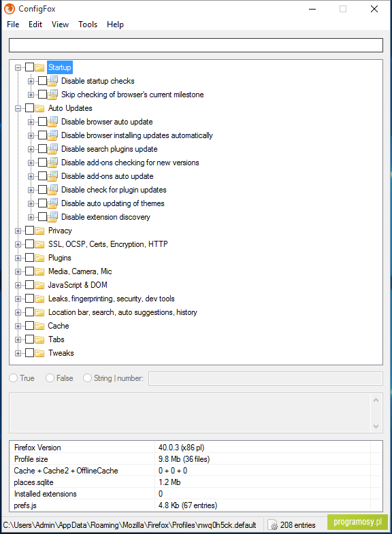
Task: Click the JavaScript & DOM folder icon
Action: pos(40,285)
